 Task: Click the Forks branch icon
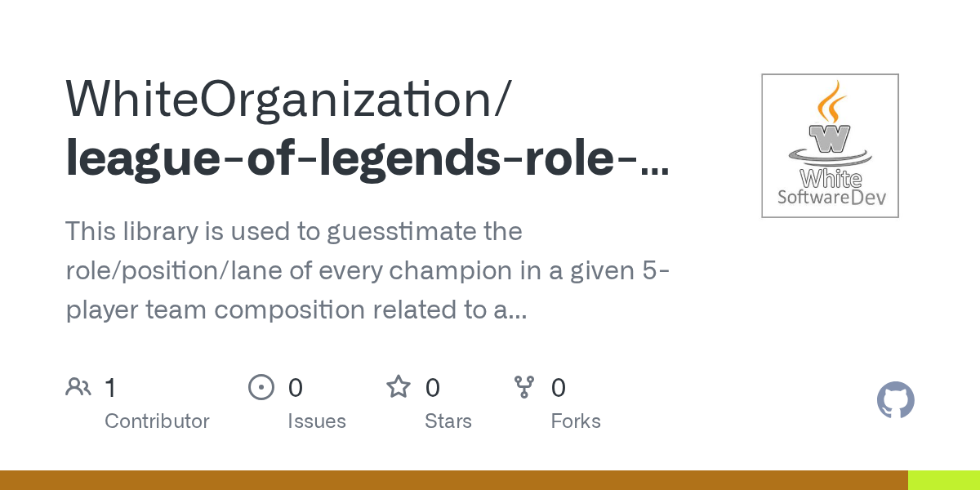click(x=523, y=387)
